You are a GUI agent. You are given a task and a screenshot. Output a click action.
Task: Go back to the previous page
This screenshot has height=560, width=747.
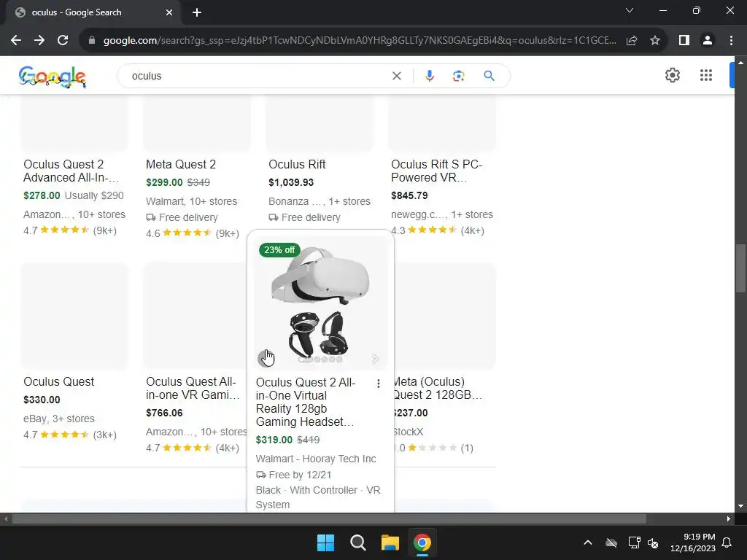[x=16, y=41]
